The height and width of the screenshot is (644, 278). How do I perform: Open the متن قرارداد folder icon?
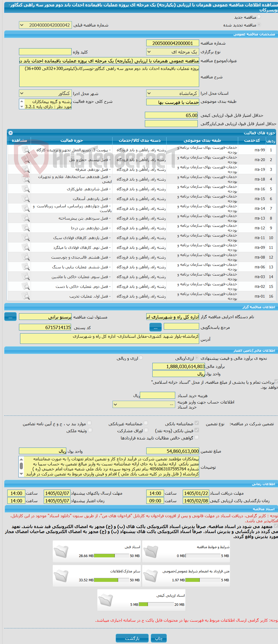tap(150, 576)
